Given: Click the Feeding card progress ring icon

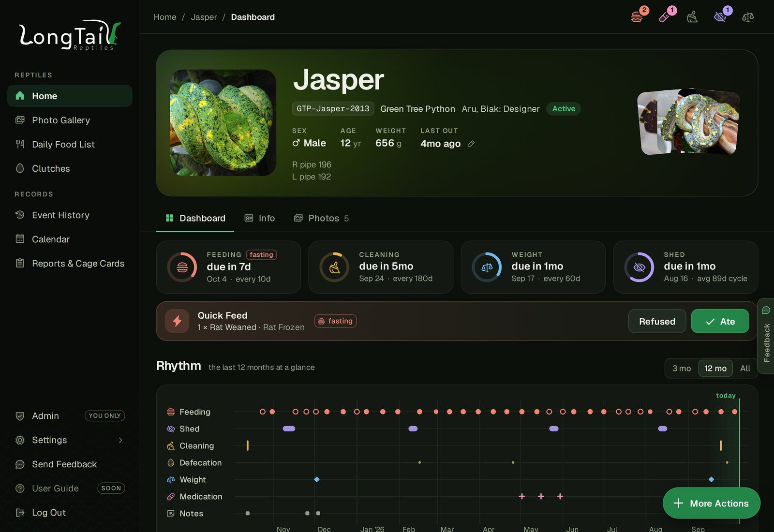Looking at the screenshot, I should click(182, 267).
